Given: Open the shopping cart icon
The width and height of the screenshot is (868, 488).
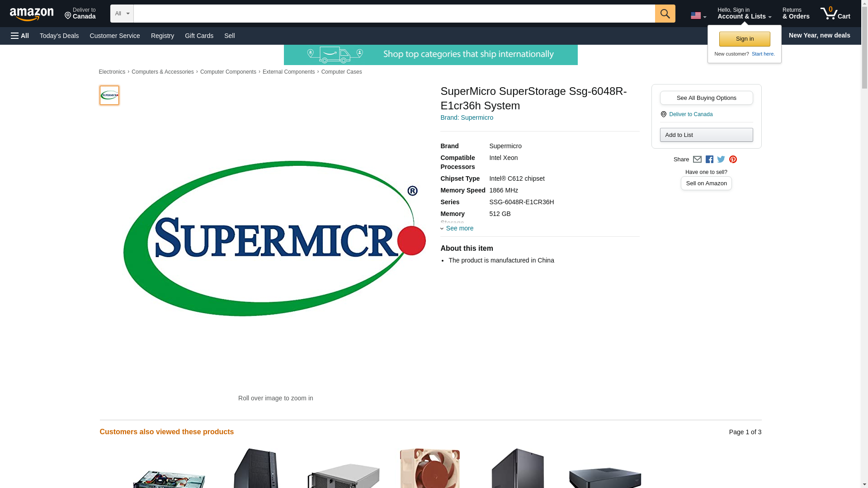Looking at the screenshot, I should 835,14.
